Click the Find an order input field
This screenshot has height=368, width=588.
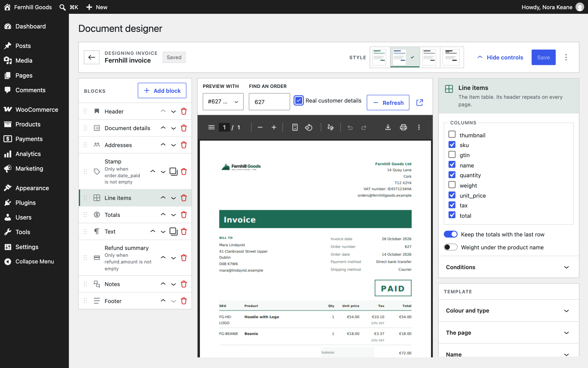pyautogui.click(x=269, y=102)
